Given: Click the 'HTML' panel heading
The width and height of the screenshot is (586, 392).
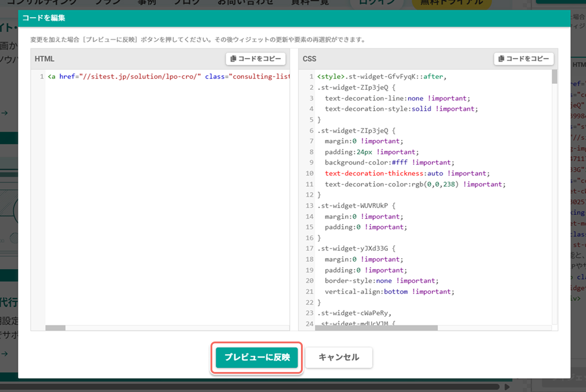Looking at the screenshot, I should click(45, 59).
